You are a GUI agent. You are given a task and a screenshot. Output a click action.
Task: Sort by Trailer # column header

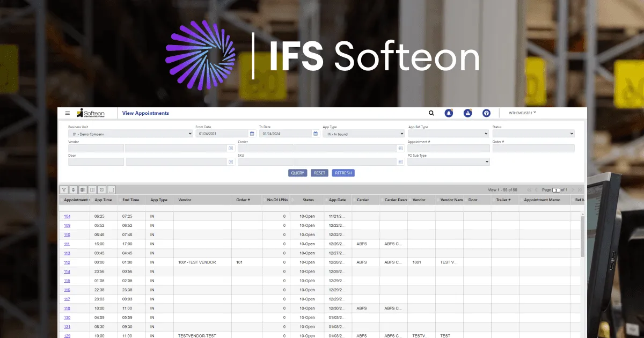click(x=505, y=200)
